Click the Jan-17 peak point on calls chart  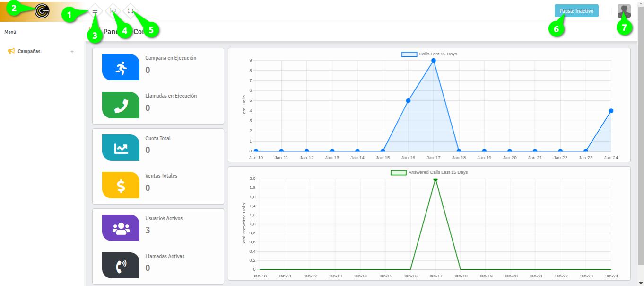tap(433, 61)
